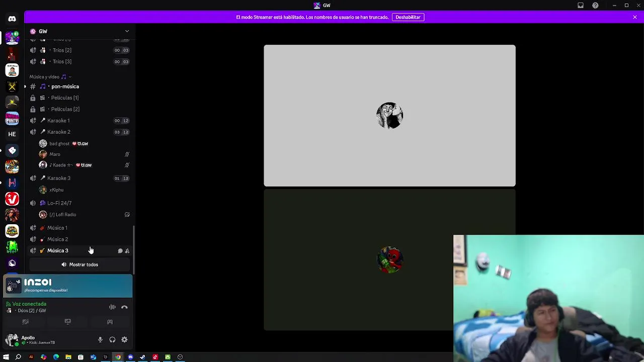Open the HE server in sidebar
Screen dimensions: 644x362
[12, 134]
